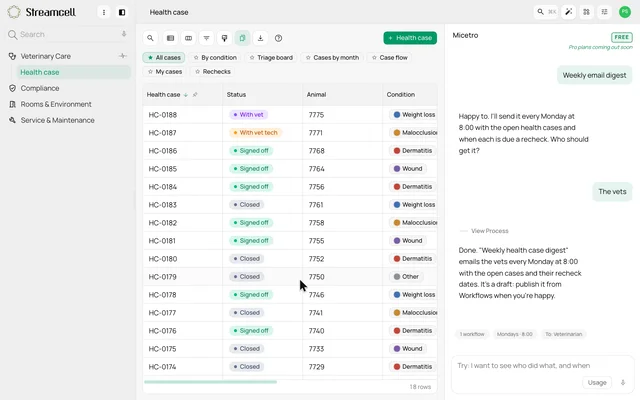Screen dimensions: 640x400
Task: Click the columns toolbar icon
Action: click(188, 38)
